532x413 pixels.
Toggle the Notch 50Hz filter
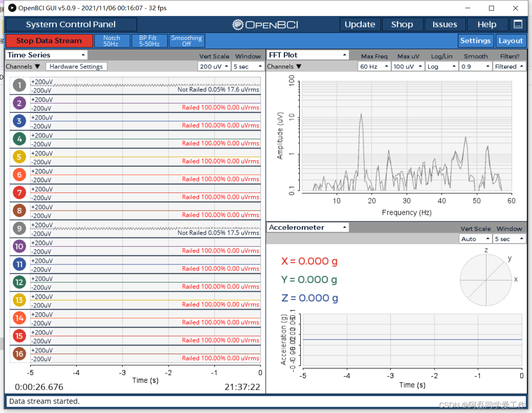pyautogui.click(x=112, y=41)
